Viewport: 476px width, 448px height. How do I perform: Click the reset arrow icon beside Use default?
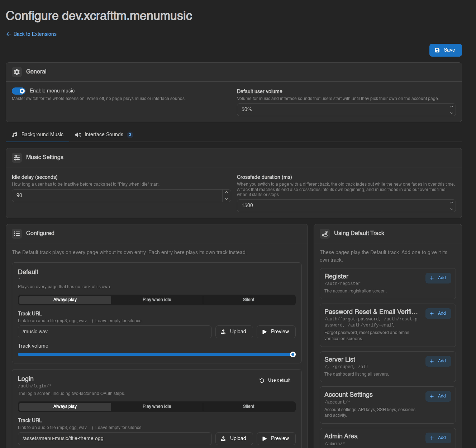coord(262,381)
